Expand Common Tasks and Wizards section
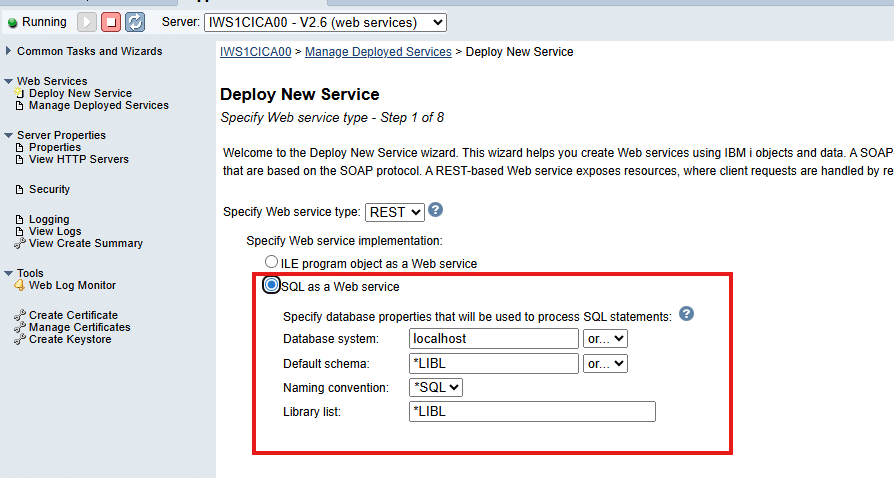The image size is (894, 478). [x=9, y=51]
